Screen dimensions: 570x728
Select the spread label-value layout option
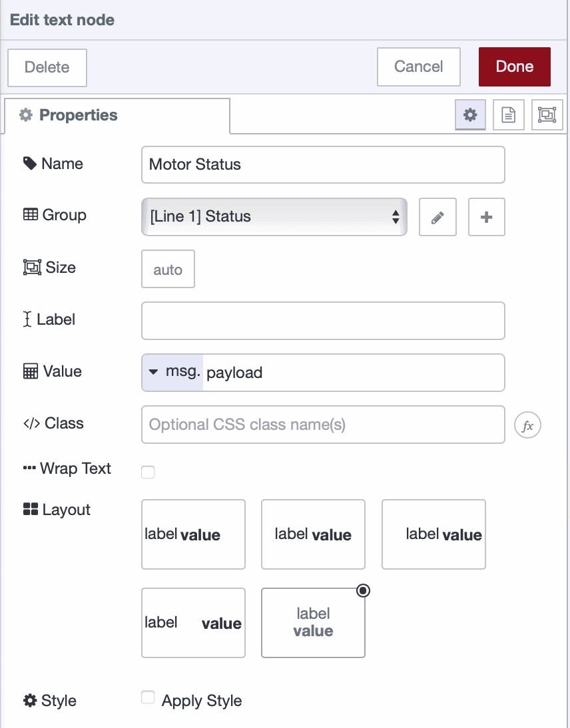[193, 622]
